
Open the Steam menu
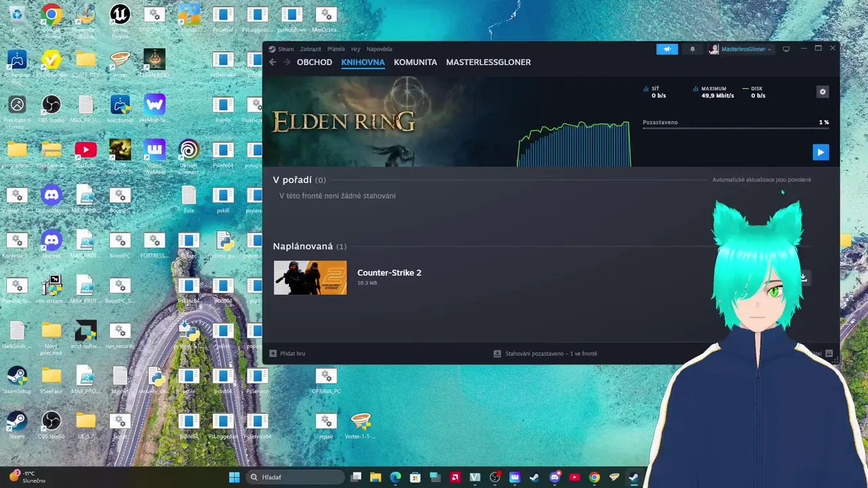click(285, 49)
